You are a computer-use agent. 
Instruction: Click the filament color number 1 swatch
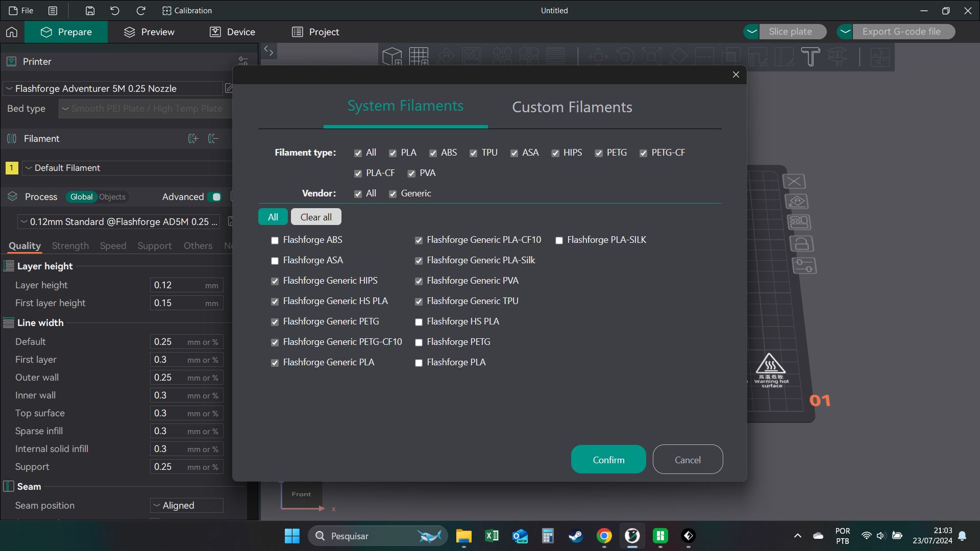tap(11, 168)
